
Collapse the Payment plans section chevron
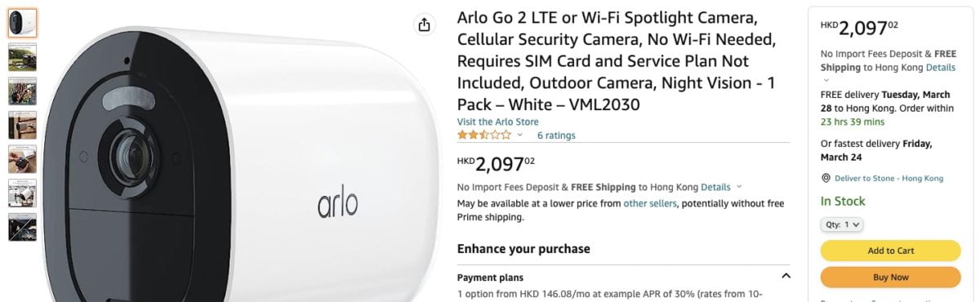point(786,277)
